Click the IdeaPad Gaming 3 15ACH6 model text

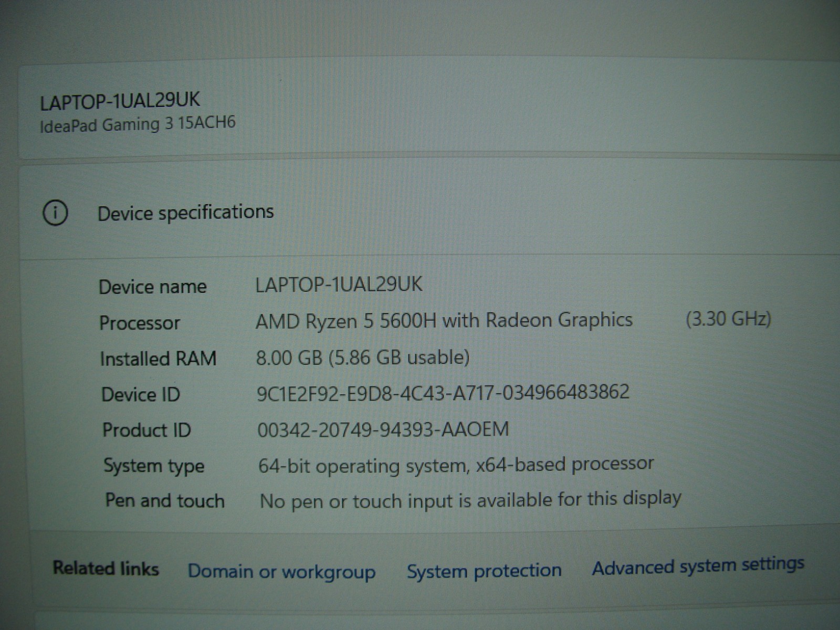point(138,125)
